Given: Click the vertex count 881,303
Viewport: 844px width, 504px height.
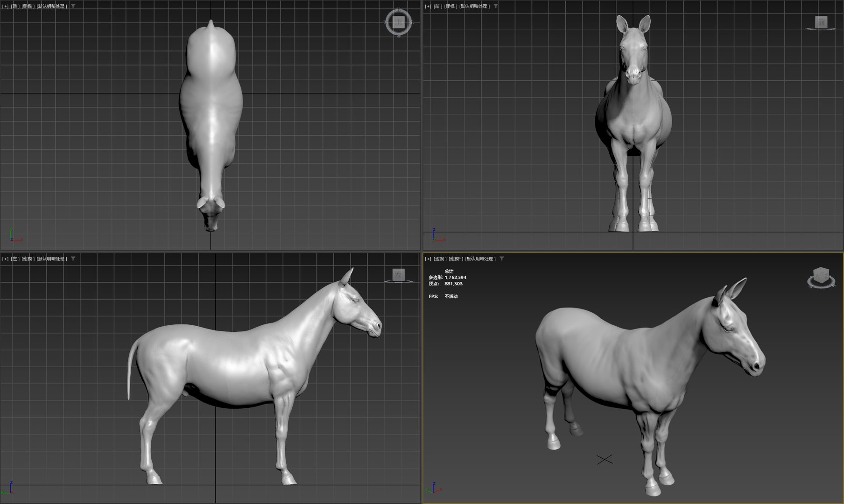Looking at the screenshot, I should pyautogui.click(x=453, y=284).
